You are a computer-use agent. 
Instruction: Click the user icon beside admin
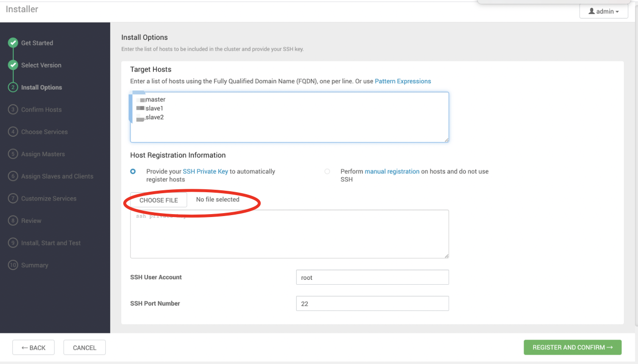coord(592,11)
